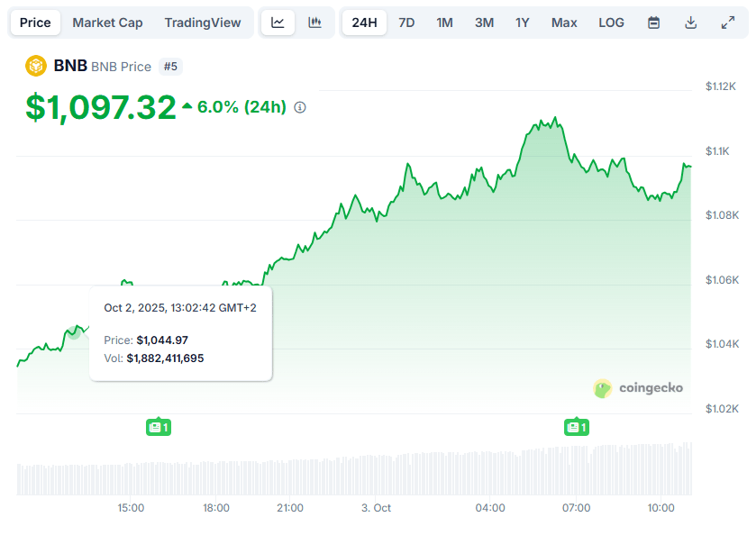Open the TradingView tab
756x535 pixels.
click(202, 22)
